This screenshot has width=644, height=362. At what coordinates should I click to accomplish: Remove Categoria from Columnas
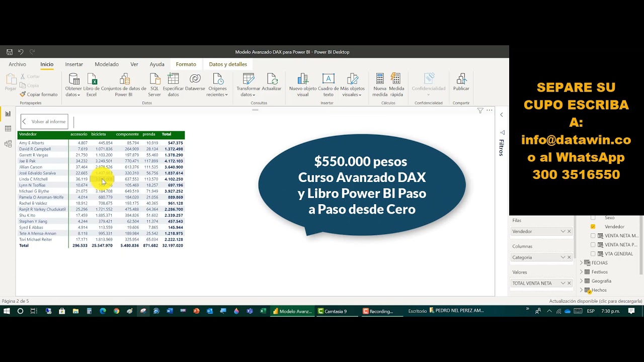point(569,257)
